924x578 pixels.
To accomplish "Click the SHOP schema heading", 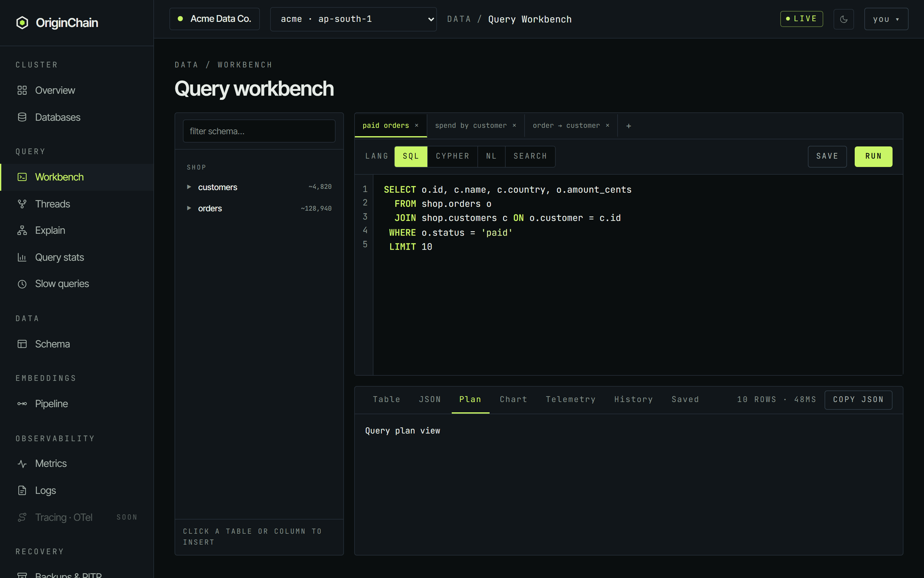I will pyautogui.click(x=196, y=167).
